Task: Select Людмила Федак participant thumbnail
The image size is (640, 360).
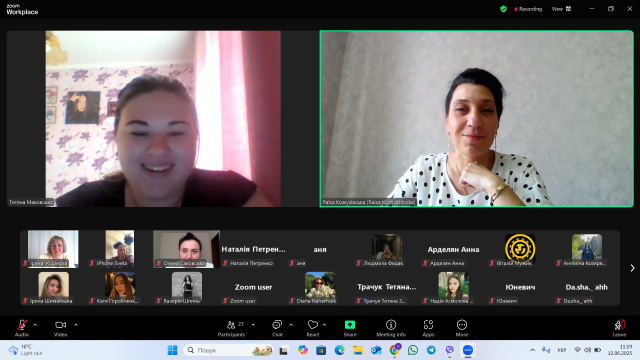Action: click(x=387, y=249)
